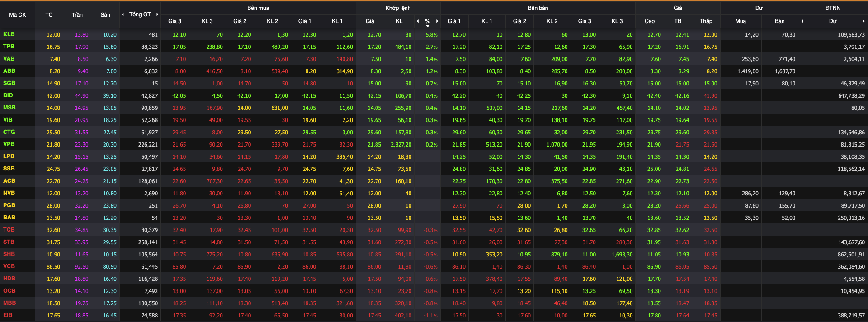This screenshot has width=868, height=322.
Task: Select the BAB ticker
Action: 9,218
